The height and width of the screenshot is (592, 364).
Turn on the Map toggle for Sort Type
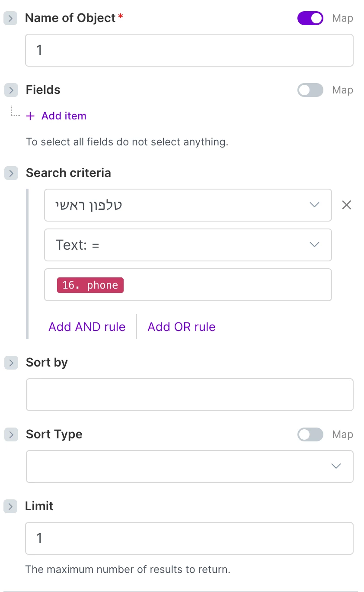pyautogui.click(x=310, y=434)
